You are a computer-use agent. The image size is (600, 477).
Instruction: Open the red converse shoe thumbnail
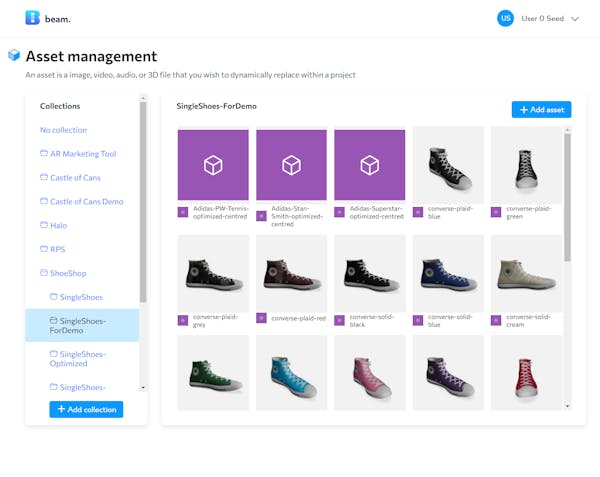(527, 373)
